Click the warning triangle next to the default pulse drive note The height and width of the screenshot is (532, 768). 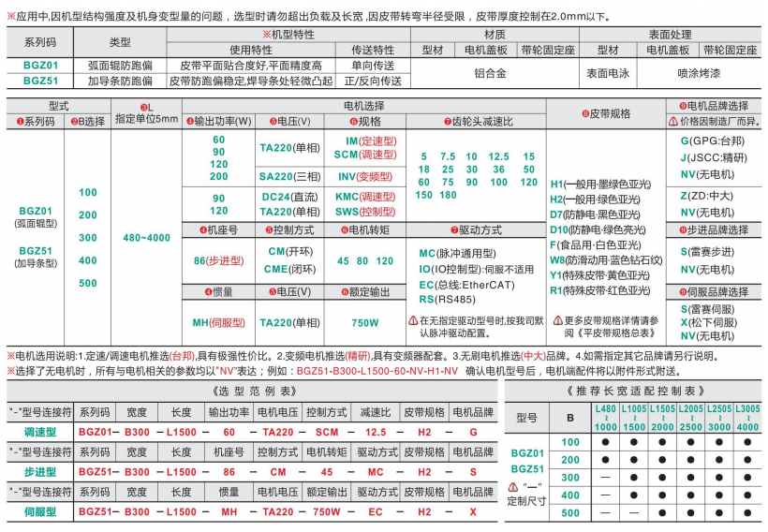click(413, 320)
